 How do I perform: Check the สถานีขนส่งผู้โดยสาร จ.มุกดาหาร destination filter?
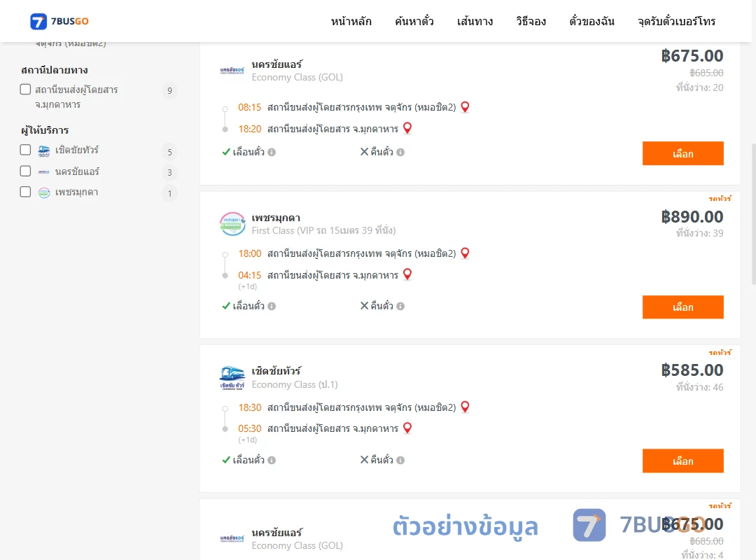pos(26,89)
